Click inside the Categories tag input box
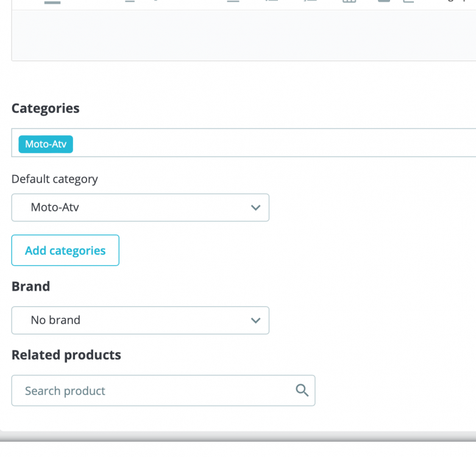476x457 pixels. pyautogui.click(x=274, y=143)
